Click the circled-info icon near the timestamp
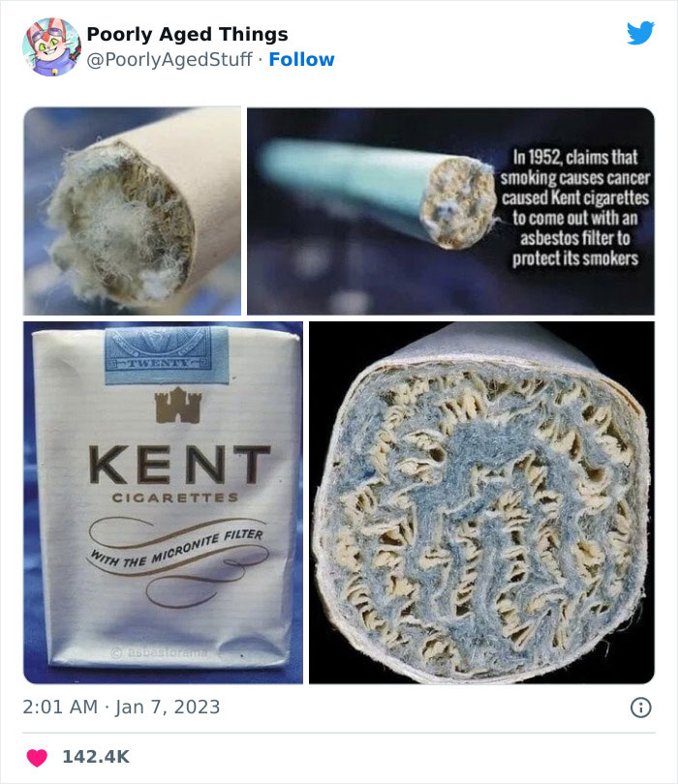The width and height of the screenshot is (678, 784). coord(642,709)
